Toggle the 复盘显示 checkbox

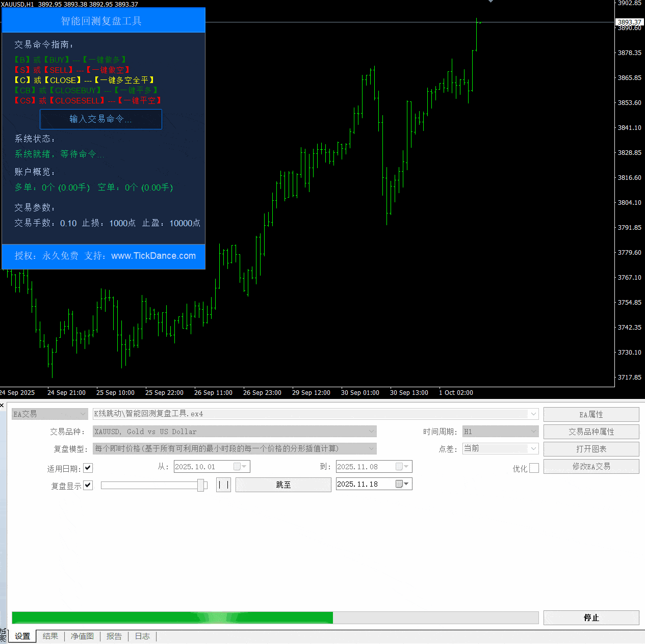[88, 486]
